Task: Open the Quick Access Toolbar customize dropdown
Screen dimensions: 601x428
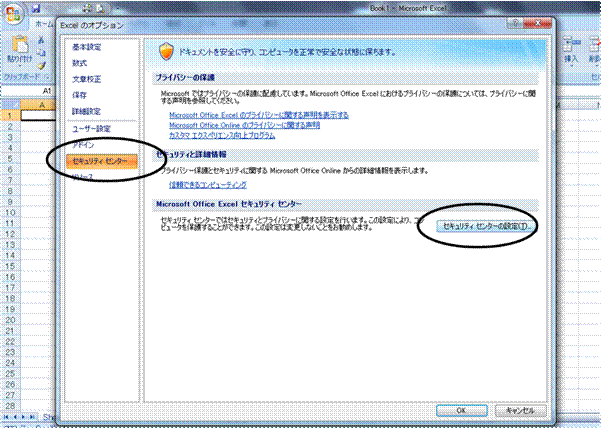Action: pyautogui.click(x=117, y=8)
